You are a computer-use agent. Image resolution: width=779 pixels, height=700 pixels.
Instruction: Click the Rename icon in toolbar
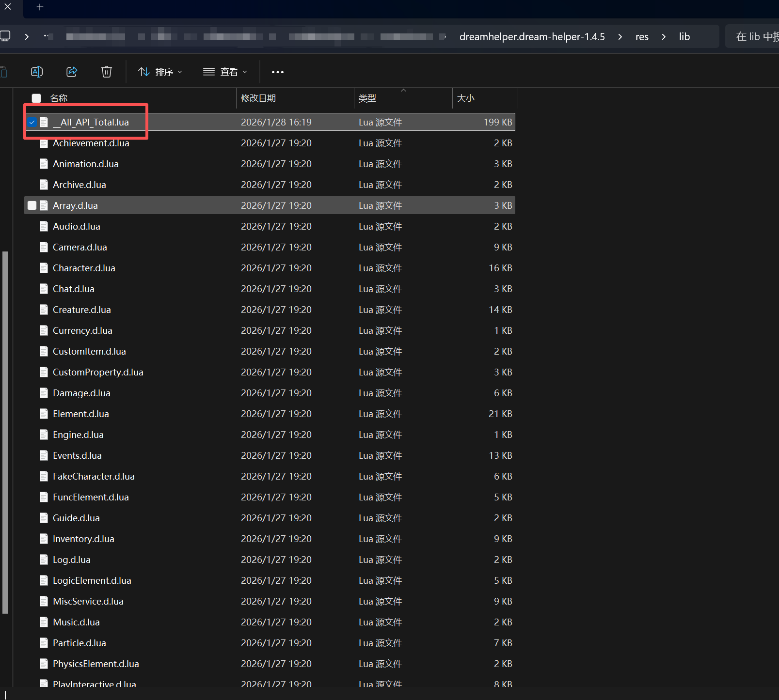[x=37, y=72]
